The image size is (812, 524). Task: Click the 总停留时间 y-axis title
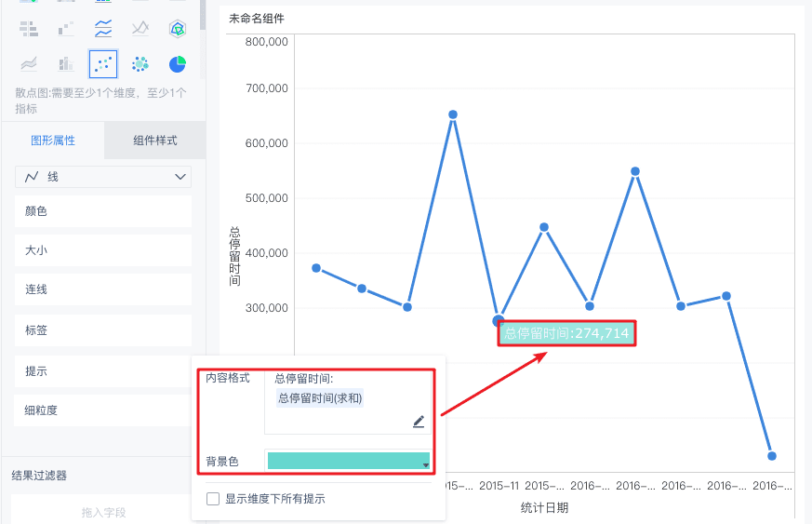(x=234, y=256)
